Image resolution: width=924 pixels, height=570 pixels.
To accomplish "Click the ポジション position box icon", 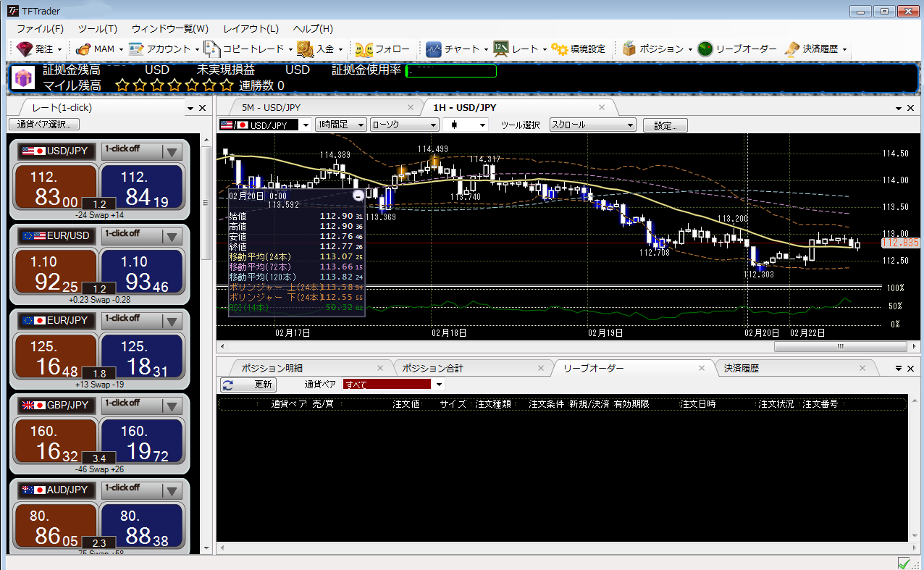I will [x=629, y=49].
